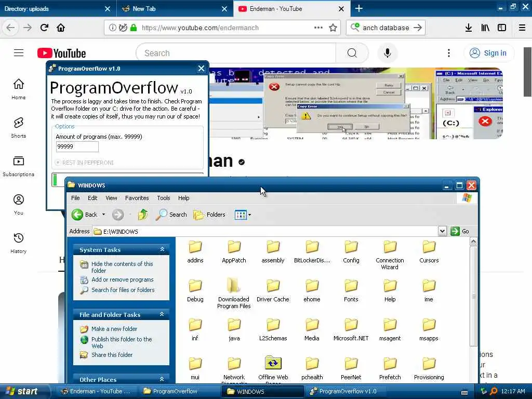Open YouTube Subscriptions in sidebar
Screen dimensions: 532x399
point(18,166)
